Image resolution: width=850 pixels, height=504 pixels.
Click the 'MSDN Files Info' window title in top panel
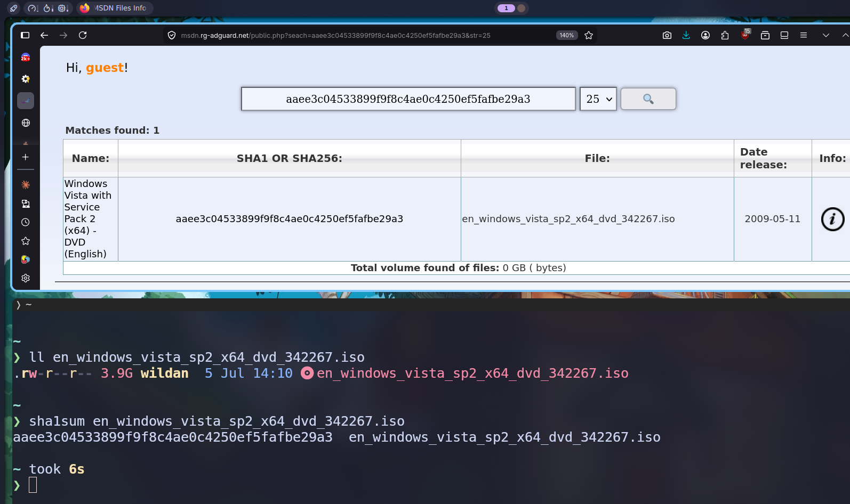[x=121, y=8]
